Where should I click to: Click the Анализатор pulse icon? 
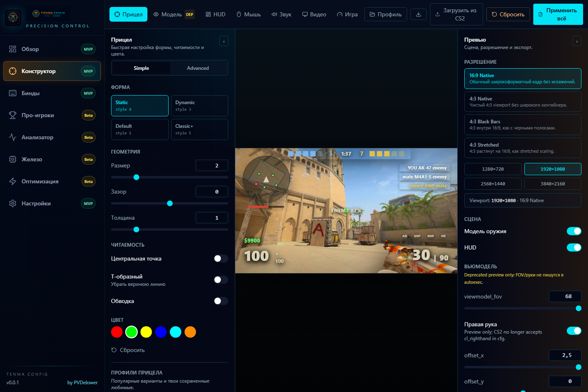tap(13, 137)
